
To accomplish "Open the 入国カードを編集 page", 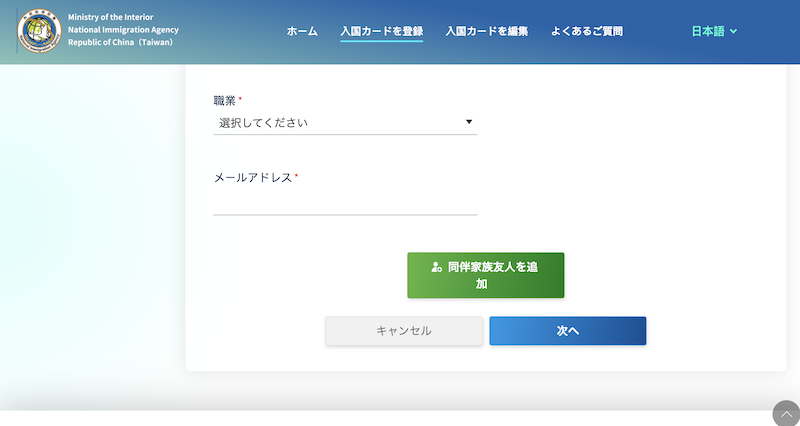I will (x=487, y=31).
